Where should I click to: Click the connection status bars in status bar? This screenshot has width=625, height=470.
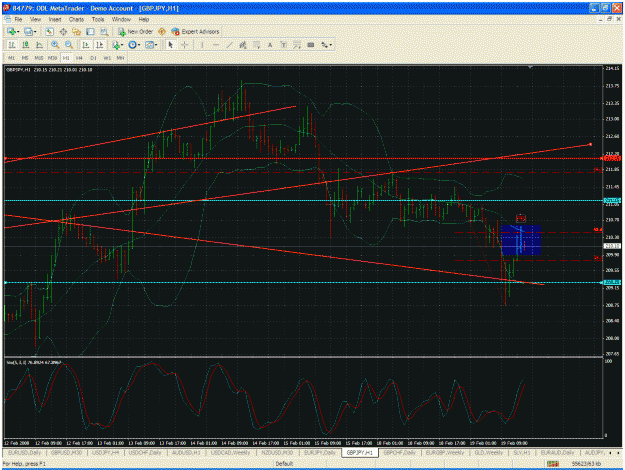pos(552,464)
